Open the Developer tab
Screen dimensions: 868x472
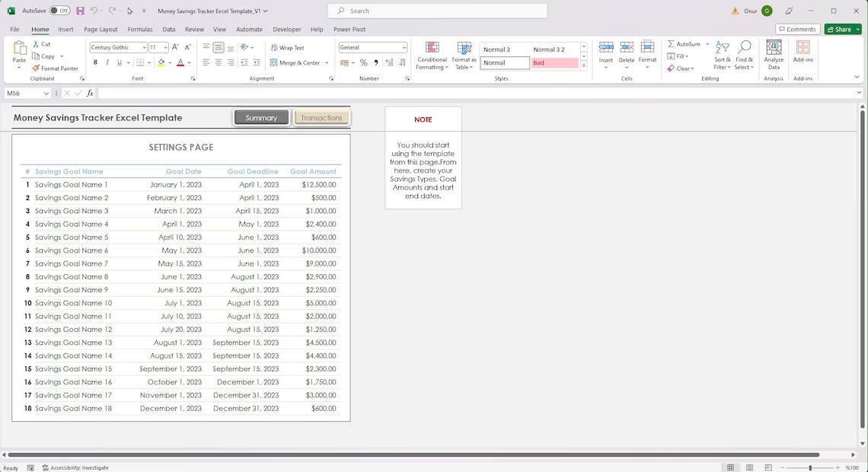[286, 29]
